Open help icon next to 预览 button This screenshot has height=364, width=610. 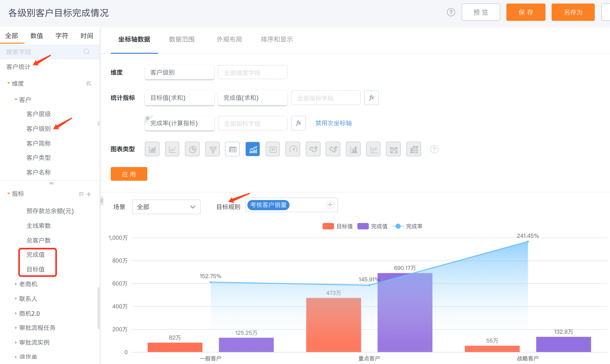pos(451,12)
